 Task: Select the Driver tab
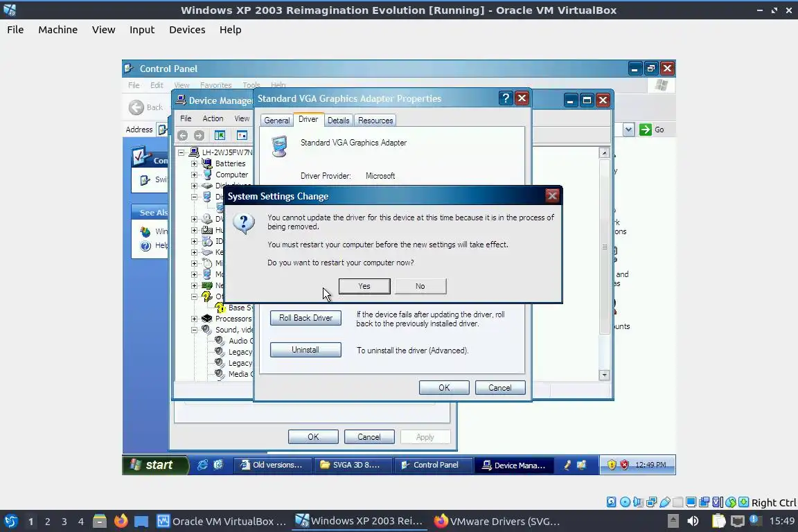point(308,119)
